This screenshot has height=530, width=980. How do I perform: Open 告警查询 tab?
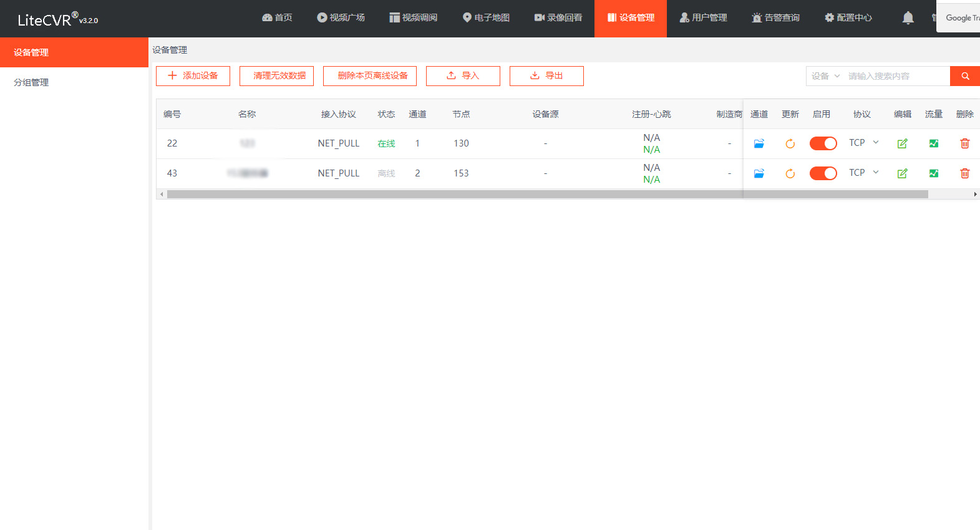pyautogui.click(x=775, y=17)
